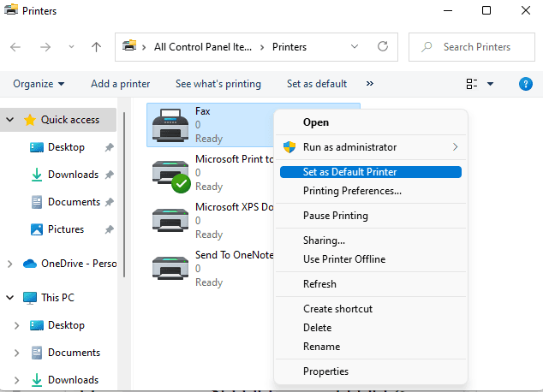
Task: Open the Organize dropdown menu
Action: point(39,84)
